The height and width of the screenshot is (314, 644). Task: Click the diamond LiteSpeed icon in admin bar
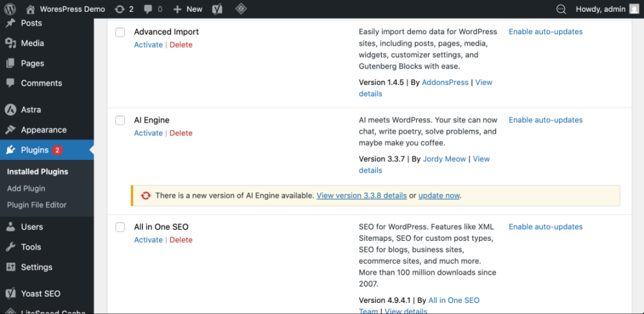[241, 8]
